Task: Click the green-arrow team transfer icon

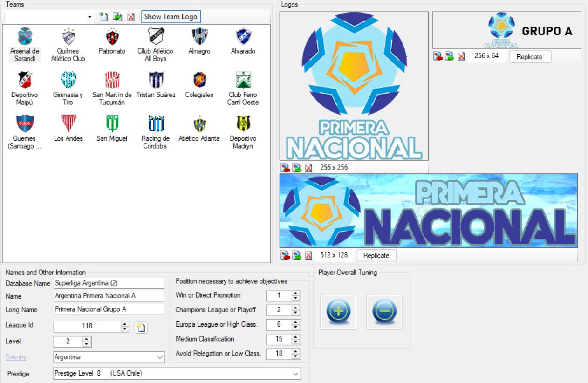Action: point(117,17)
